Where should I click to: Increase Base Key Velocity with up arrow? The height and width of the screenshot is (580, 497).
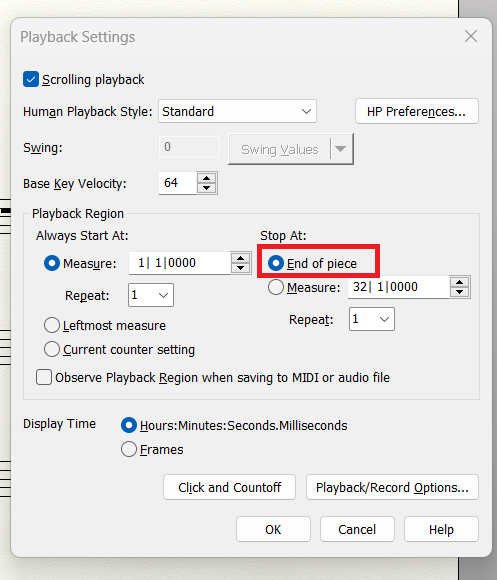click(x=206, y=178)
